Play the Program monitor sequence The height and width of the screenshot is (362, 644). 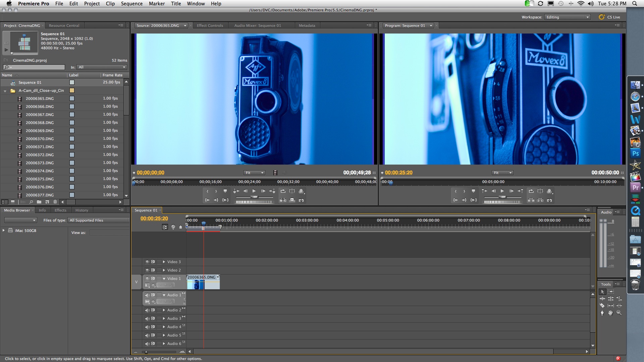[x=502, y=191]
